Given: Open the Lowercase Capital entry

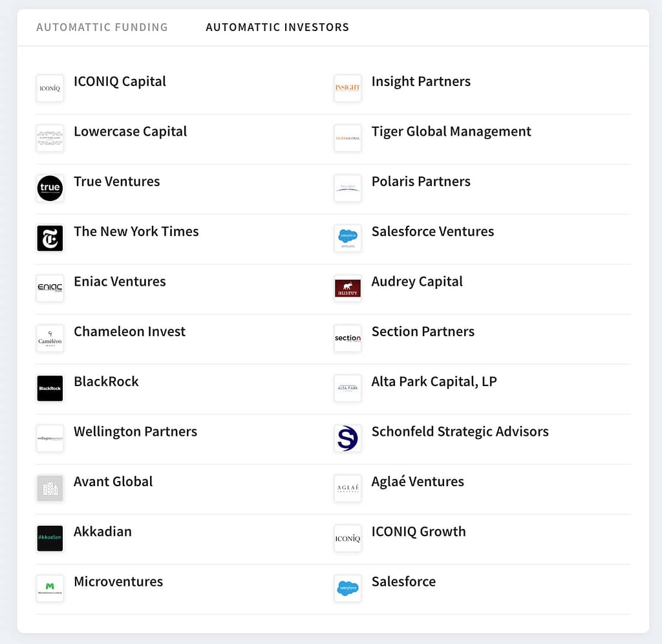Looking at the screenshot, I should 130,131.
